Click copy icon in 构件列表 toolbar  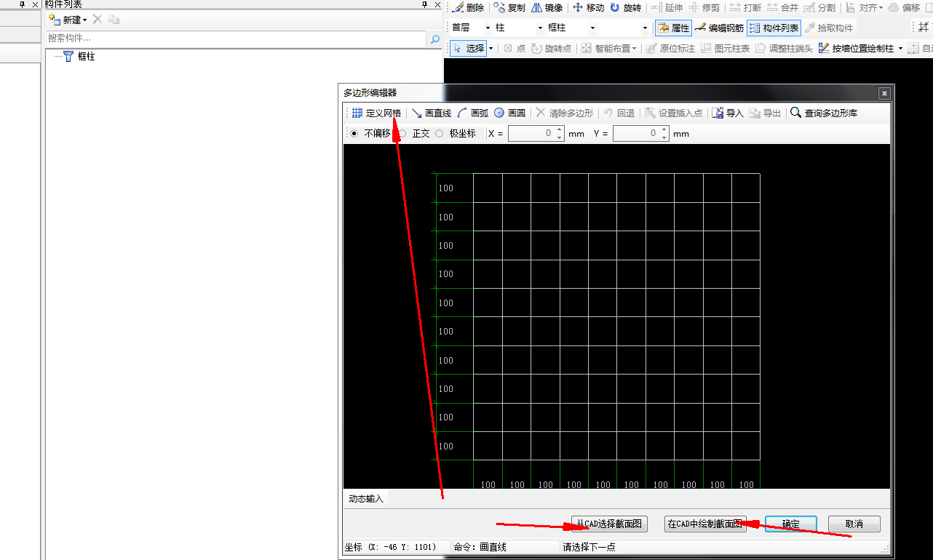pos(114,19)
